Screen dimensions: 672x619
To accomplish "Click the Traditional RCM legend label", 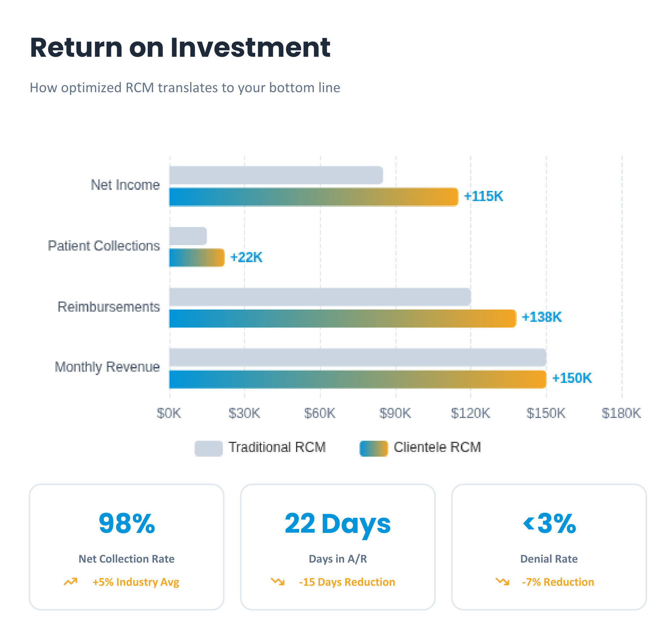I will point(277,447).
